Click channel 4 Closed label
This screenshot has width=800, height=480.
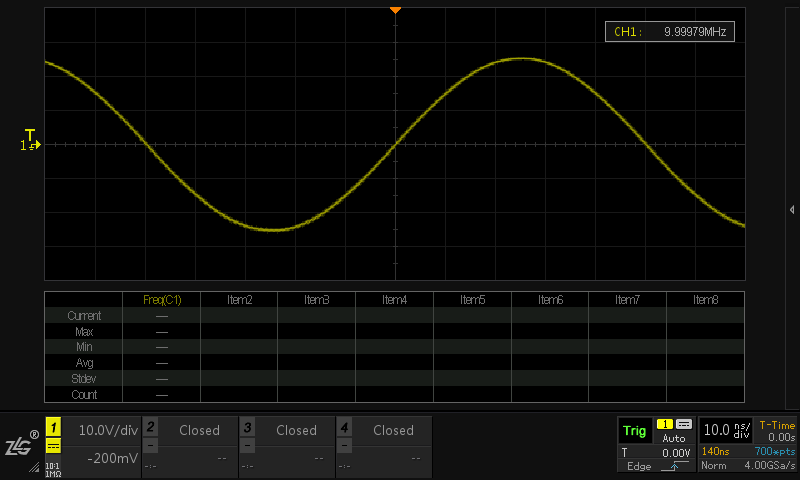pyautogui.click(x=393, y=431)
